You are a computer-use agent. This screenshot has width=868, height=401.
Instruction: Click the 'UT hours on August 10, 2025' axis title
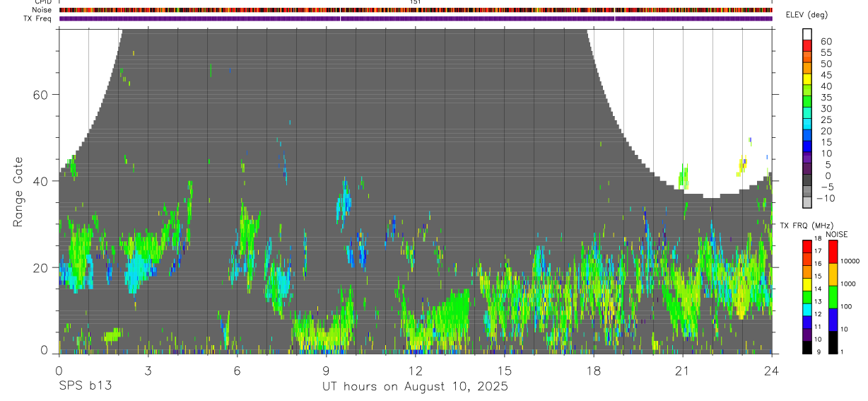pos(416,387)
